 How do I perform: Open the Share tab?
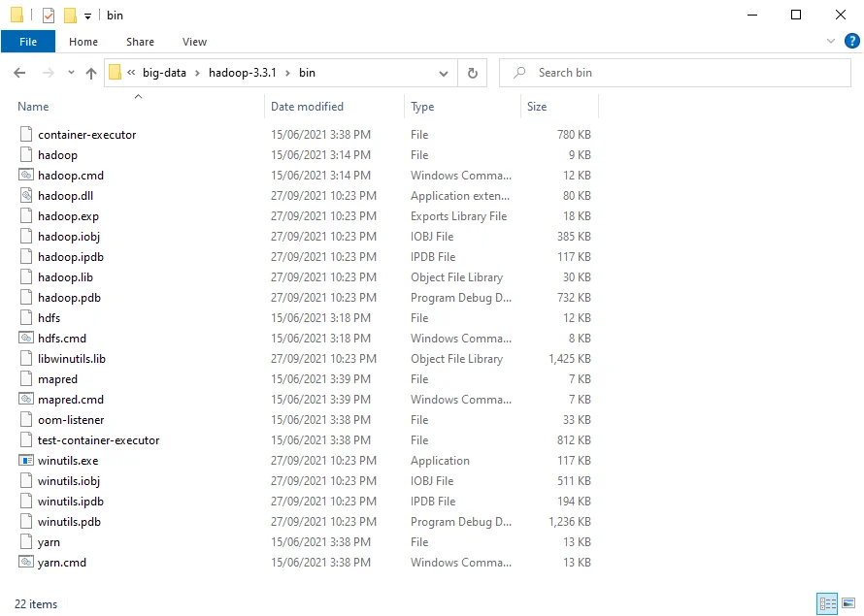[140, 41]
